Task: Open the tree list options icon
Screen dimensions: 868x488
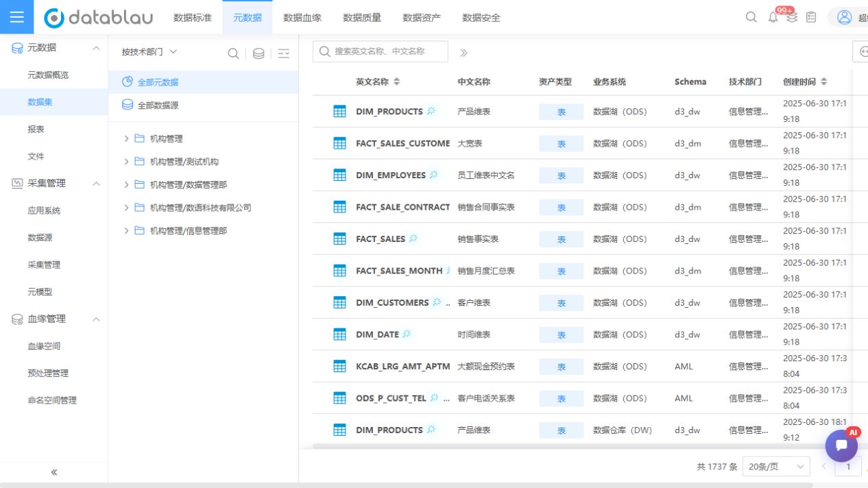Action: [x=284, y=53]
